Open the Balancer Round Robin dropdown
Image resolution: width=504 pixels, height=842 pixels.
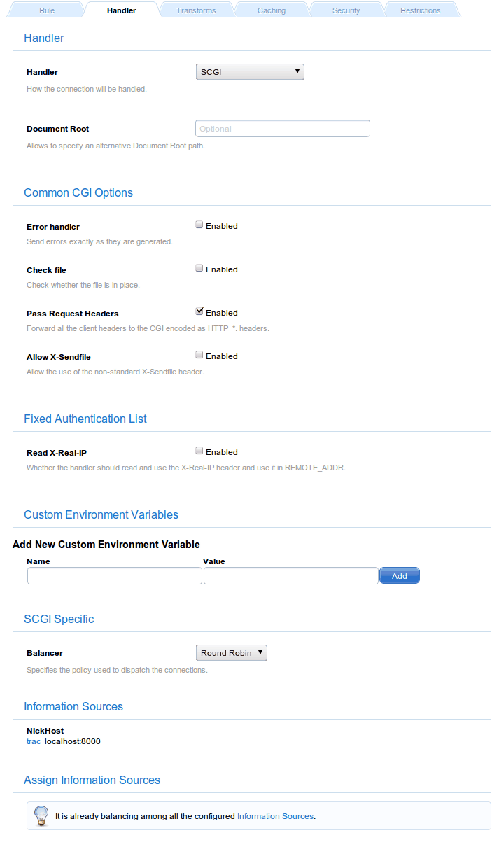231,653
